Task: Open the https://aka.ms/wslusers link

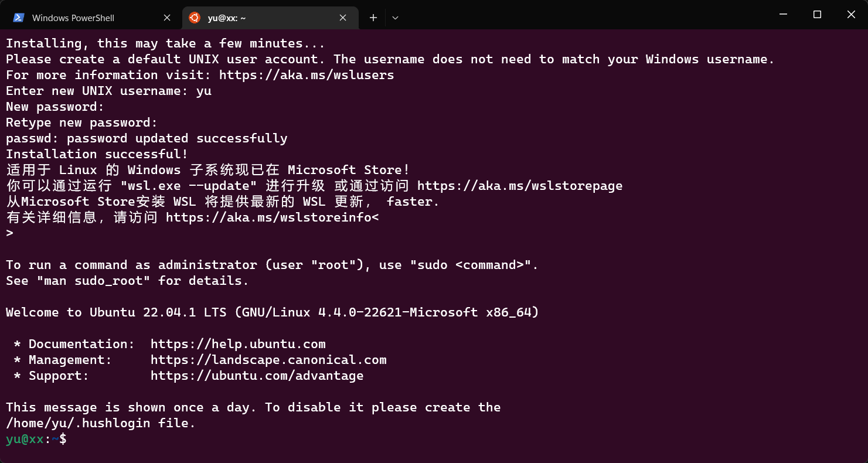Action: pos(307,75)
